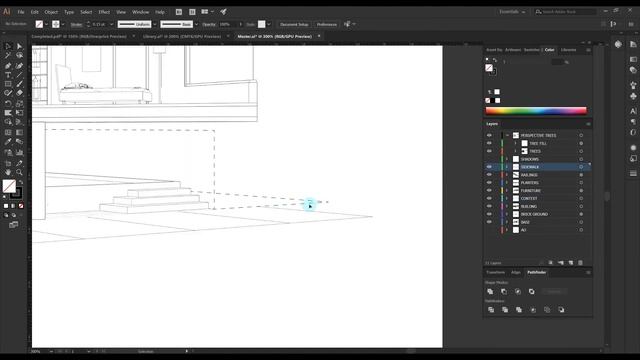Switch to the Swatches panel tab
640x360 pixels.
pos(531,50)
